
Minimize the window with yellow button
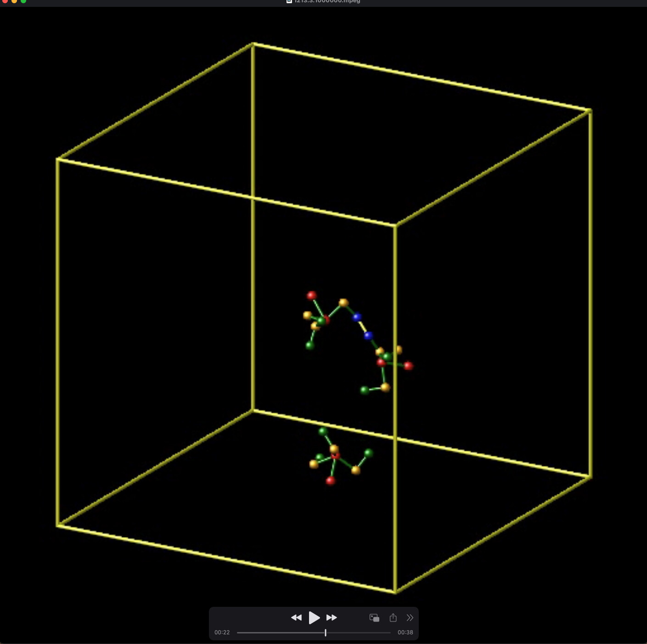(14, 1)
